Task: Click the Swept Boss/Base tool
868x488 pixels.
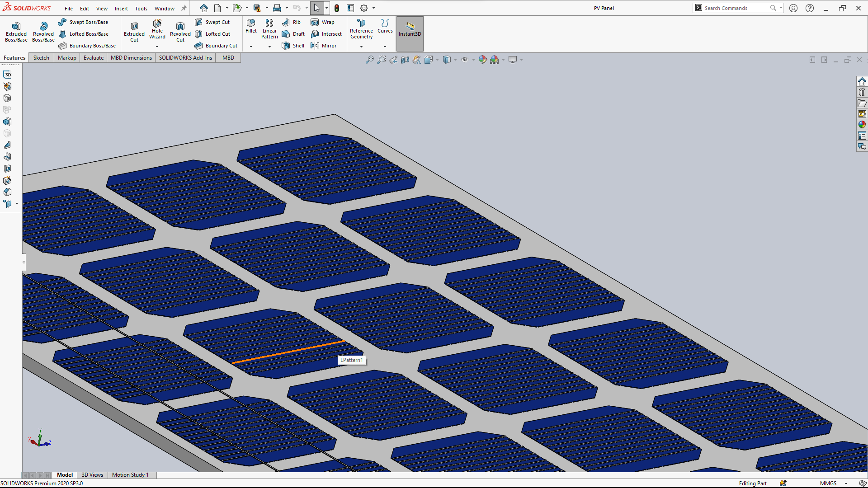Action: point(83,22)
